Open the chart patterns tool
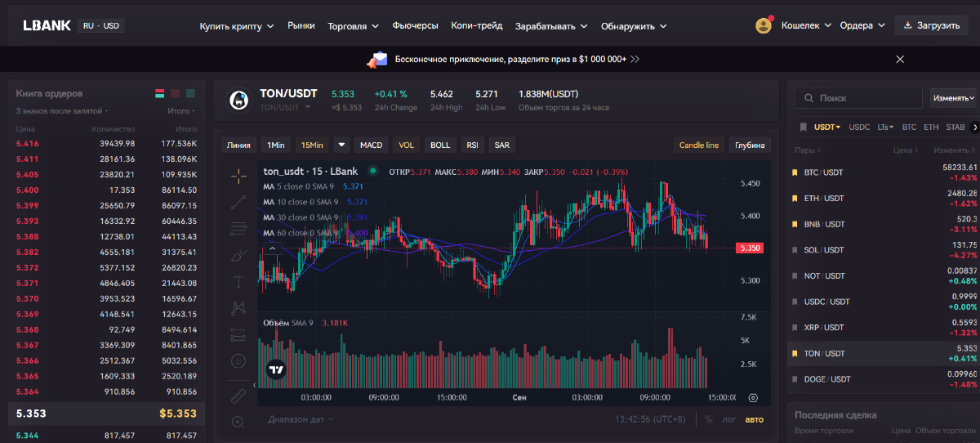The width and height of the screenshot is (980, 443). (x=238, y=307)
